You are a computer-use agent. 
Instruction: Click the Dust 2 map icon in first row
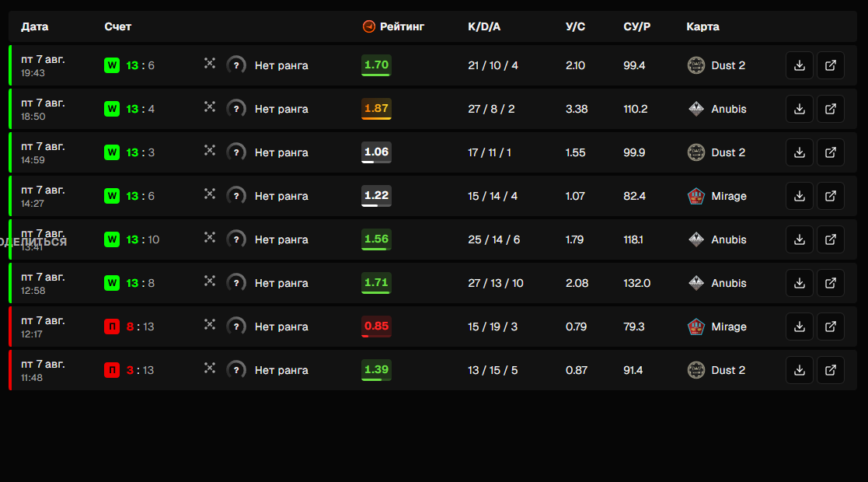(x=695, y=65)
